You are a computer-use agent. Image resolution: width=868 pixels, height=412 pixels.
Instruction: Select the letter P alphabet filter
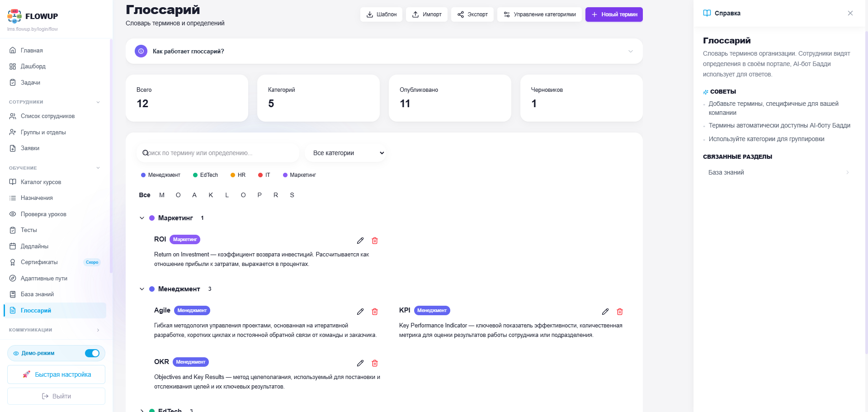coord(259,195)
